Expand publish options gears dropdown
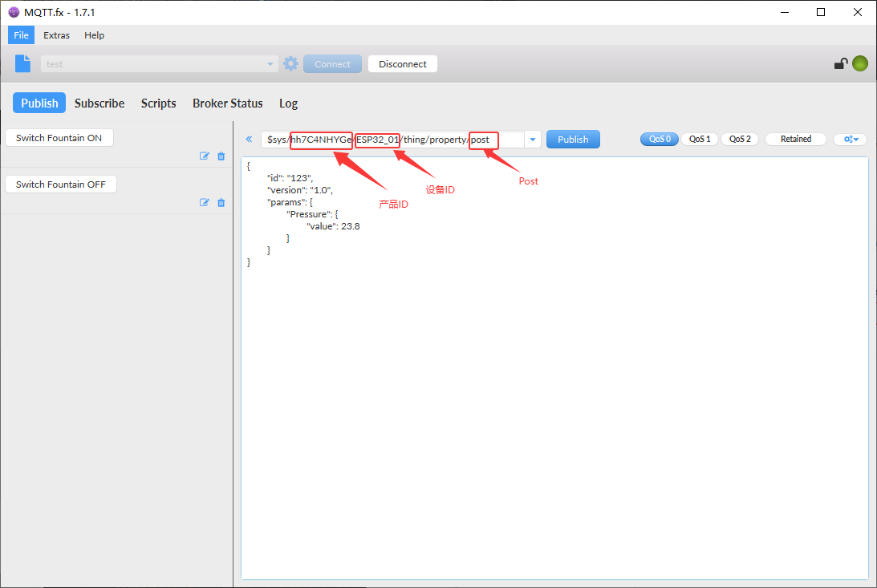This screenshot has width=877, height=588. [x=851, y=139]
